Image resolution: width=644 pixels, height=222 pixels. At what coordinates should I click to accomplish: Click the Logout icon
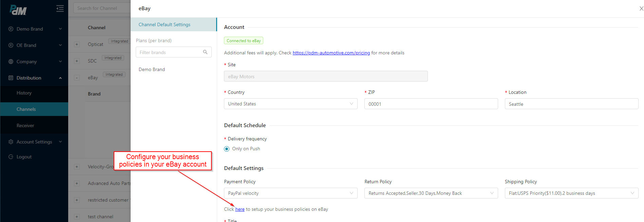pyautogui.click(x=11, y=157)
